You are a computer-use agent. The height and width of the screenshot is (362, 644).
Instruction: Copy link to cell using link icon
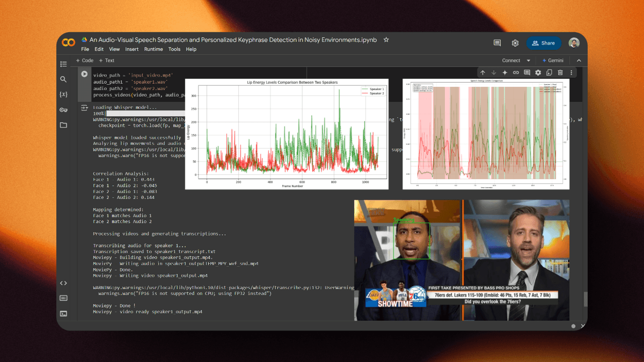pyautogui.click(x=516, y=72)
